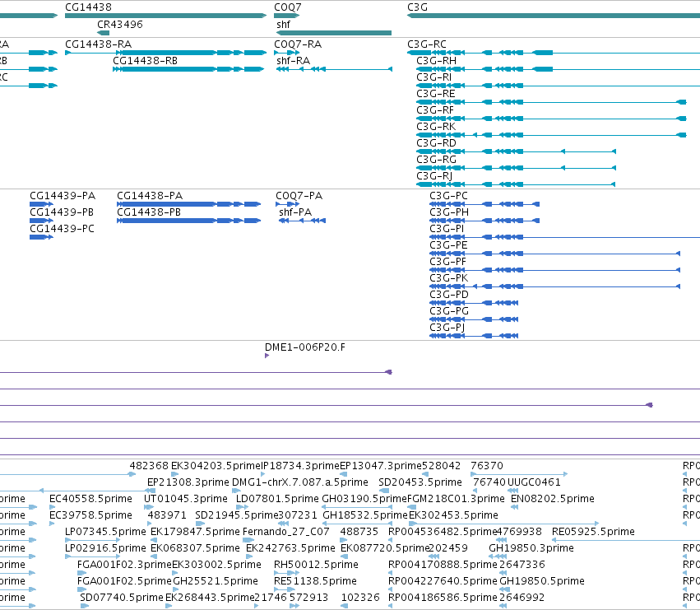The height and width of the screenshot is (610, 700).
Task: Click transcript label C3G-RI
Action: pyautogui.click(x=434, y=77)
